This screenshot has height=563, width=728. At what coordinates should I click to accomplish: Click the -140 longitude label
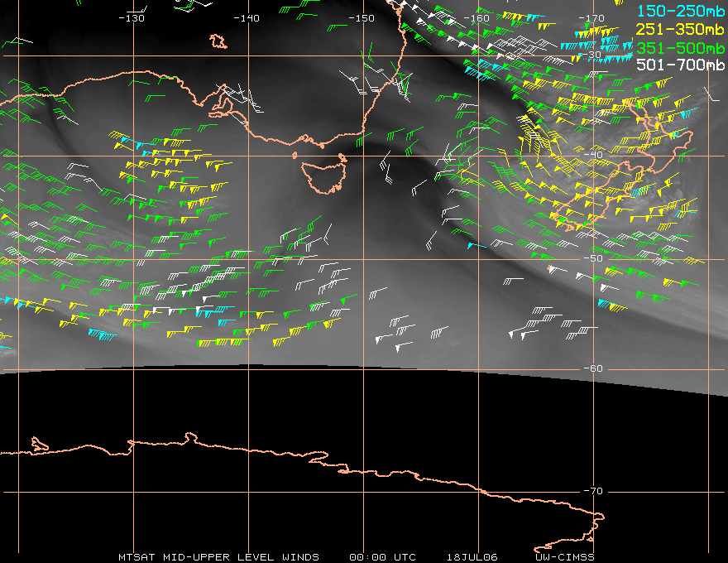[x=247, y=18]
